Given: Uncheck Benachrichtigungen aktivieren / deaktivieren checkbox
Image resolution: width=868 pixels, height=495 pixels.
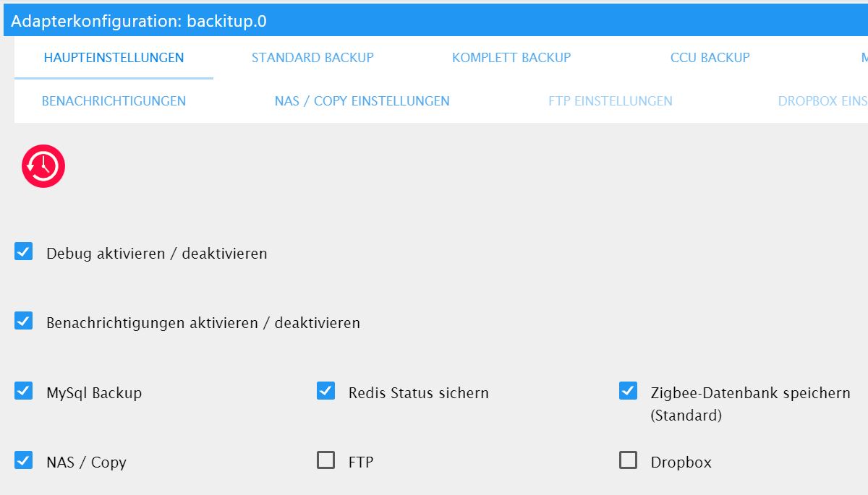Looking at the screenshot, I should point(24,321).
